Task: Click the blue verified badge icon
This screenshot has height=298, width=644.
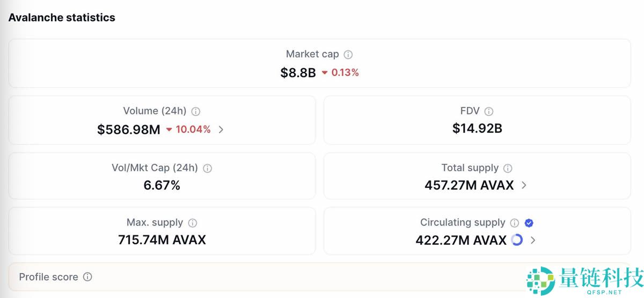Action: 529,223
